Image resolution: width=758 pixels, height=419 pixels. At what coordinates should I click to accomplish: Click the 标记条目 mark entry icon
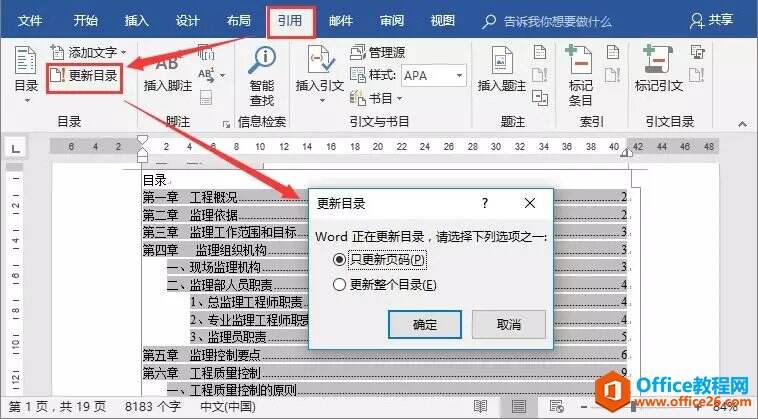click(x=580, y=60)
